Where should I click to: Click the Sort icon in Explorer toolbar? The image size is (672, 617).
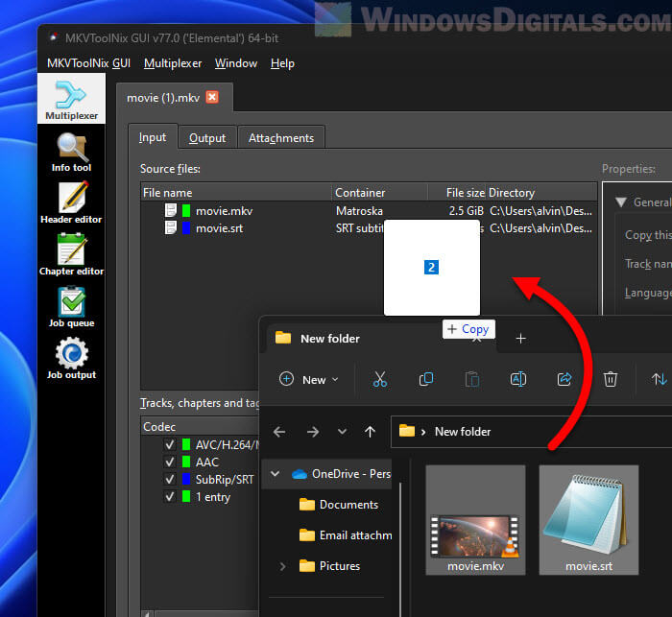click(659, 379)
